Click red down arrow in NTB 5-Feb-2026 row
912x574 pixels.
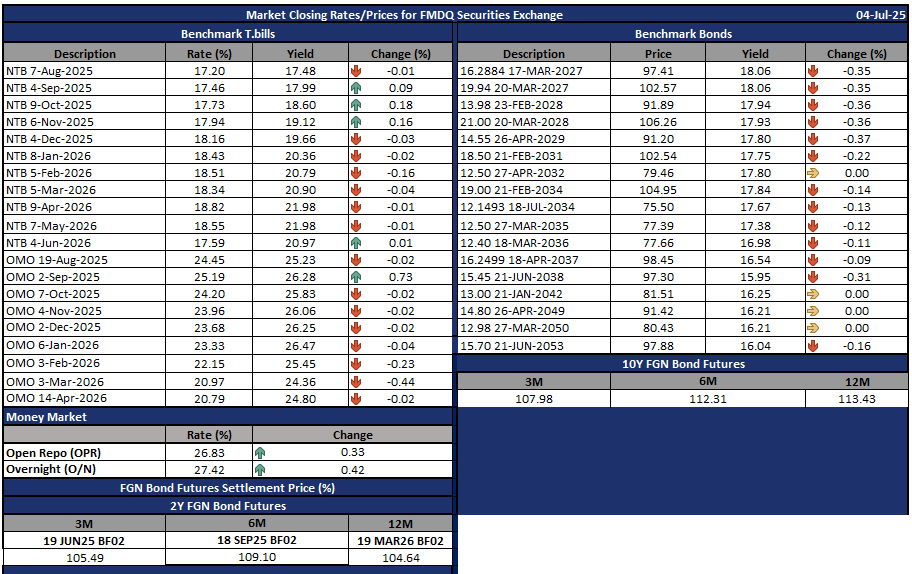click(x=356, y=173)
